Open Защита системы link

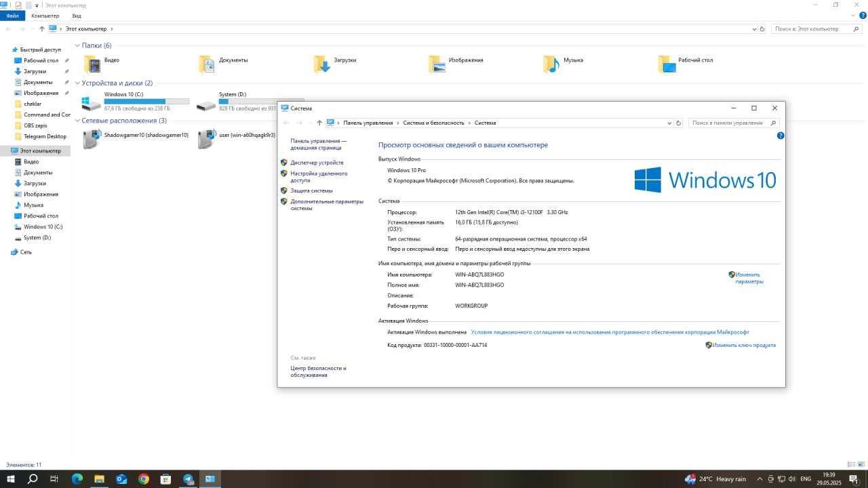311,190
